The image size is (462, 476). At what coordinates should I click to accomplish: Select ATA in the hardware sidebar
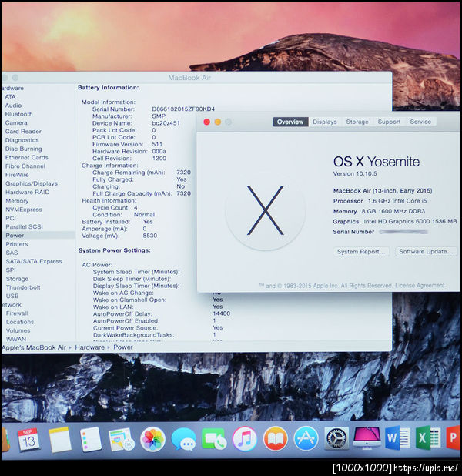(10, 96)
